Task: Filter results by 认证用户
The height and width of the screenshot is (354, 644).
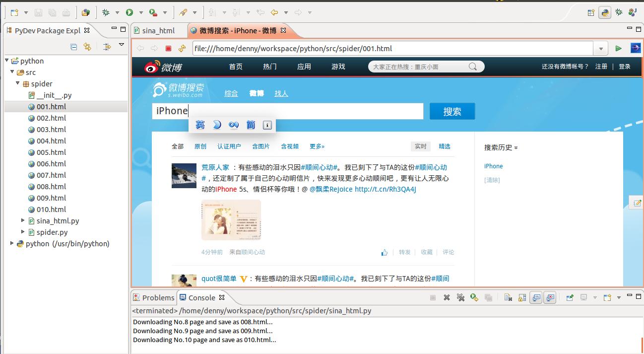Action: point(229,146)
